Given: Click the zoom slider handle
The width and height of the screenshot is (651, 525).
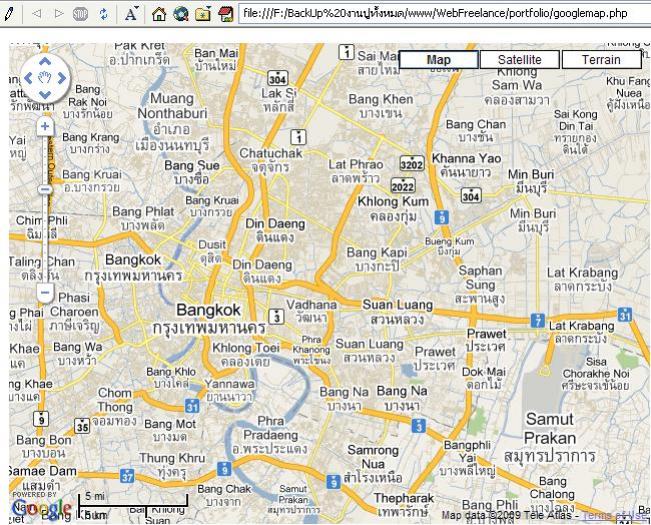Looking at the screenshot, I should pyautogui.click(x=45, y=190).
